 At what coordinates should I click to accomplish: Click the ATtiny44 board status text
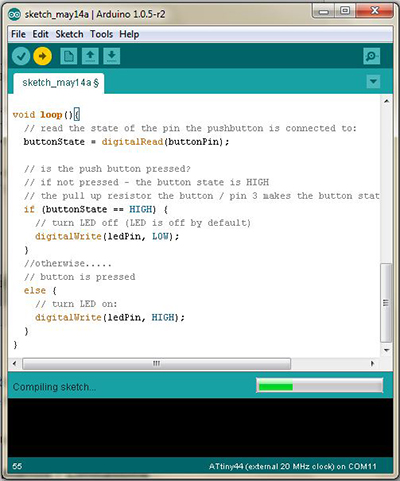tap(292, 466)
